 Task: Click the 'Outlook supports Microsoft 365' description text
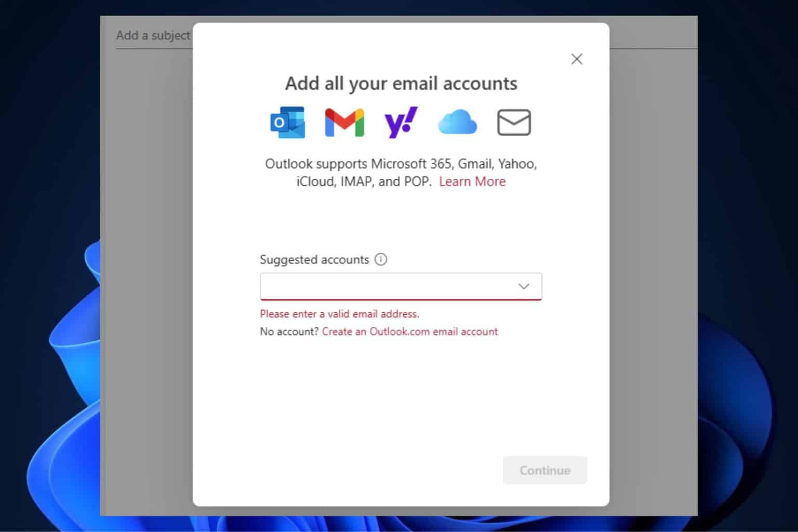[401, 172]
